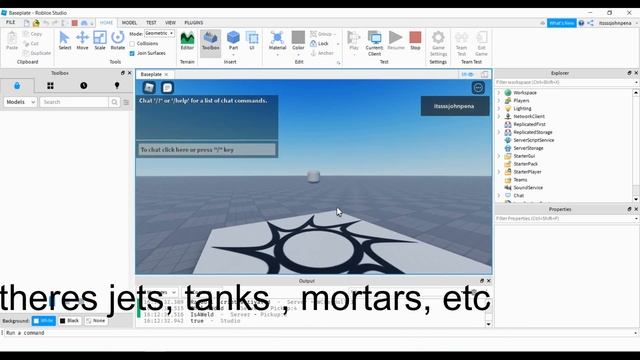Select the None background option

pos(96,321)
